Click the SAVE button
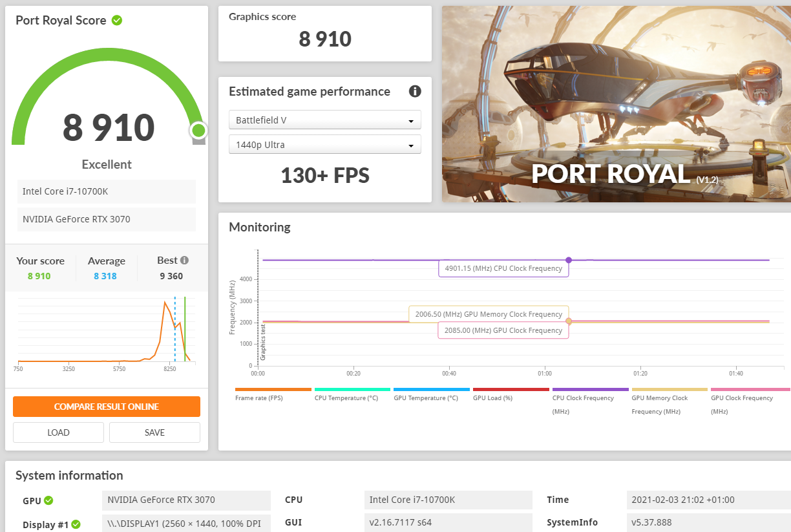 [x=154, y=432]
